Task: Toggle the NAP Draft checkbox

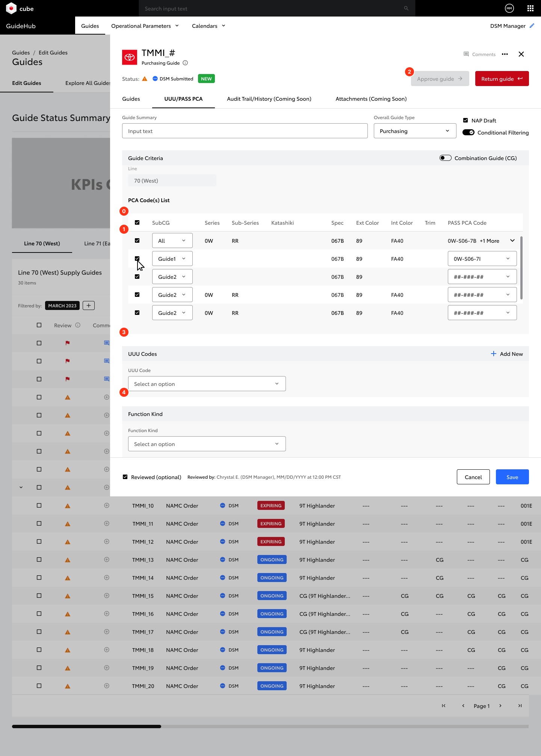Action: pos(465,120)
